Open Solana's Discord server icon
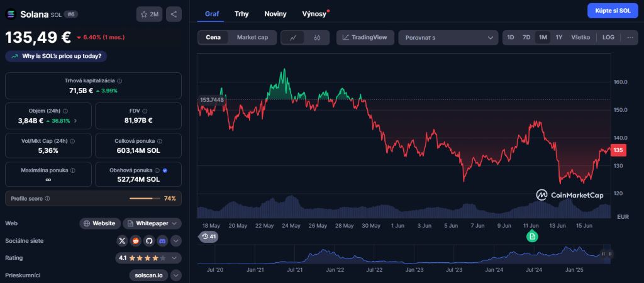This screenshot has height=283, width=644. [162, 240]
